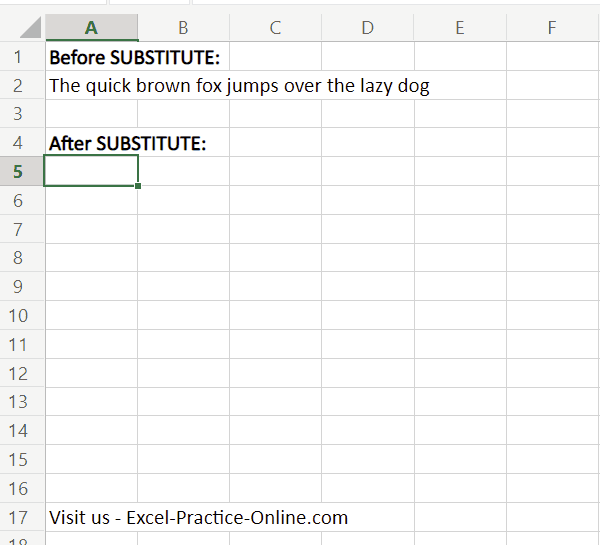
Task: Select row 17 header
Action: pos(17,517)
